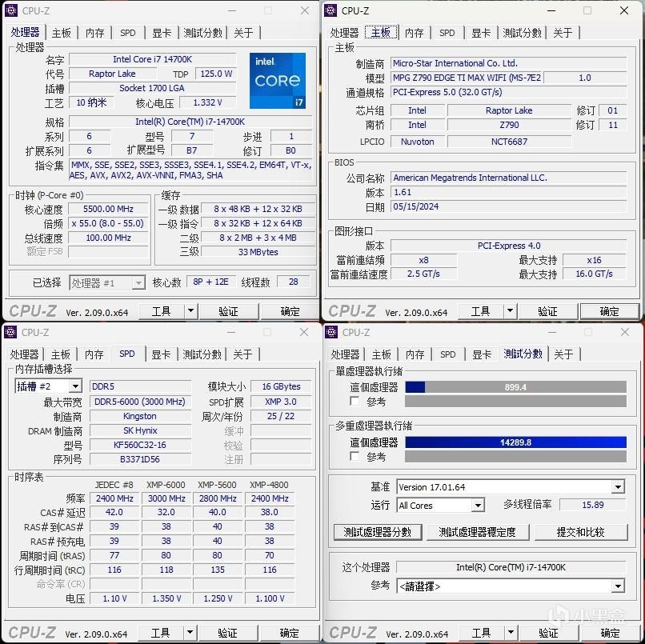Click Intel Core i7 14700K name field
The image size is (645, 644).
[x=153, y=59]
